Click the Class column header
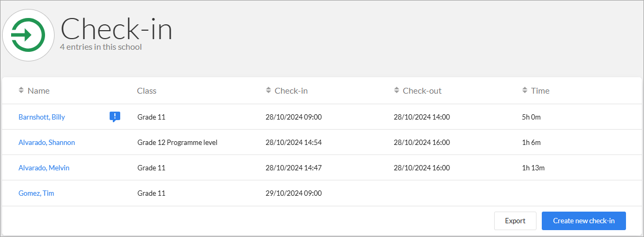The image size is (644, 237). [147, 90]
